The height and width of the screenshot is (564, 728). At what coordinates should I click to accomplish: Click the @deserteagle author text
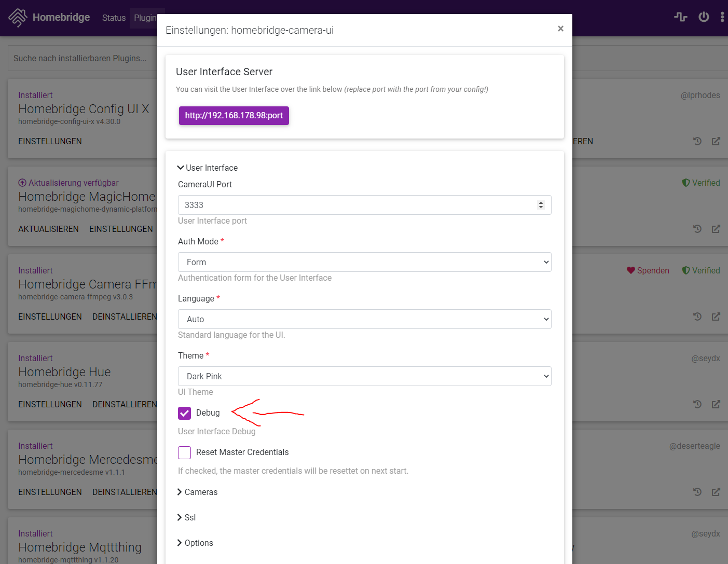[x=695, y=446]
